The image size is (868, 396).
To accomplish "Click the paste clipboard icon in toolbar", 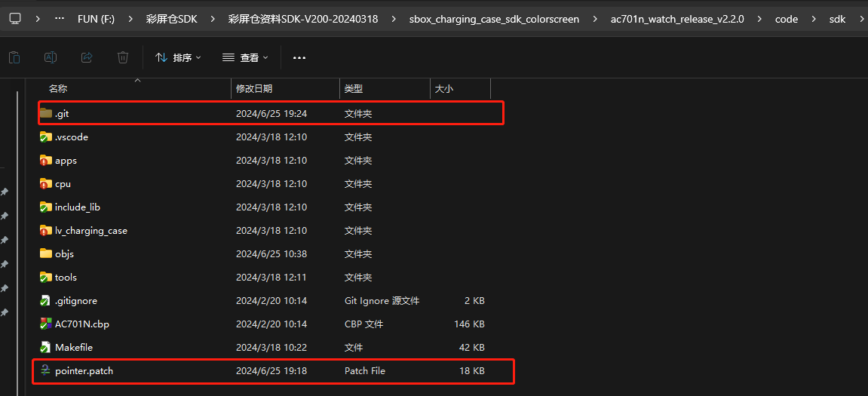I will [x=15, y=57].
